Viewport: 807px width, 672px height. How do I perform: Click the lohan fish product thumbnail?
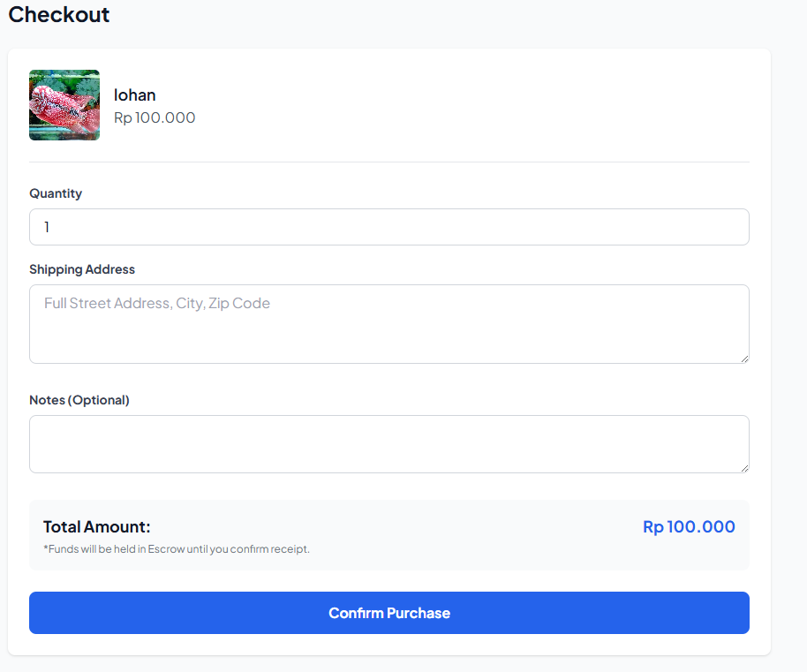(64, 105)
